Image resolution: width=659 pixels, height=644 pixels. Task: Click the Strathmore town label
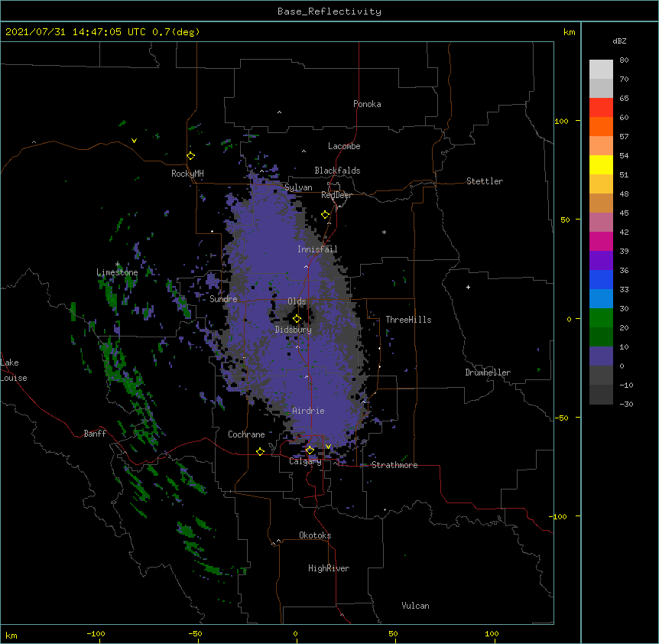(x=394, y=465)
